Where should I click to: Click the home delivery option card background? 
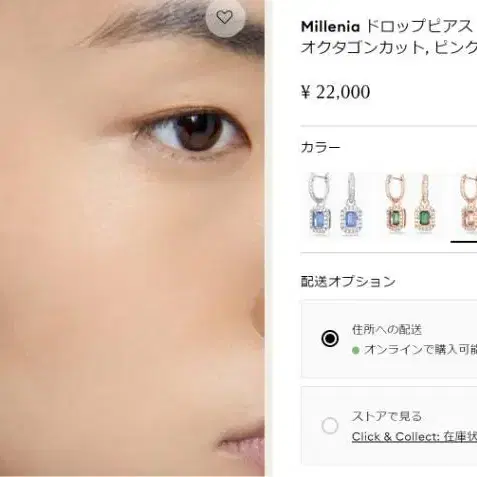(389, 339)
